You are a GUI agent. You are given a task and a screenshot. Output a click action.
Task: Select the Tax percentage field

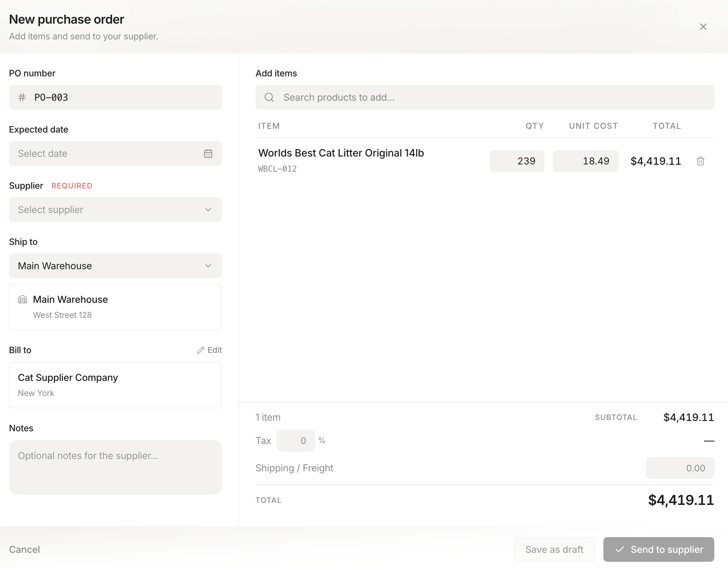pos(296,440)
